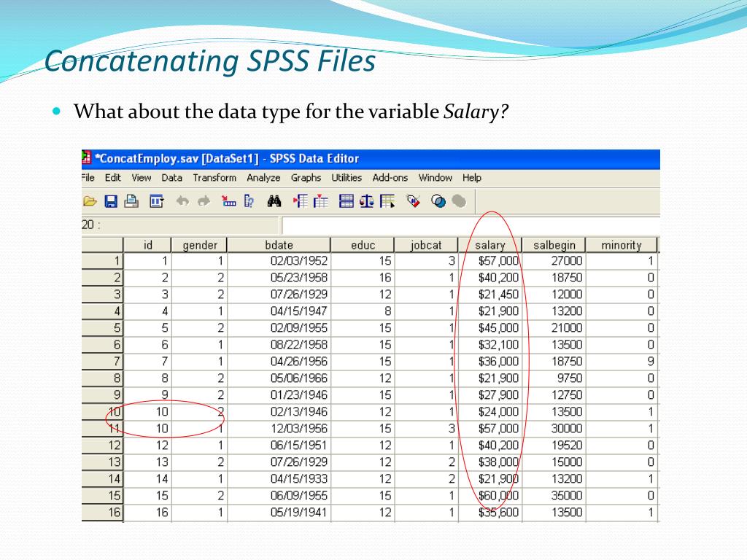
Task: Save the dataset with the floppy disk icon
Action: coord(111,201)
